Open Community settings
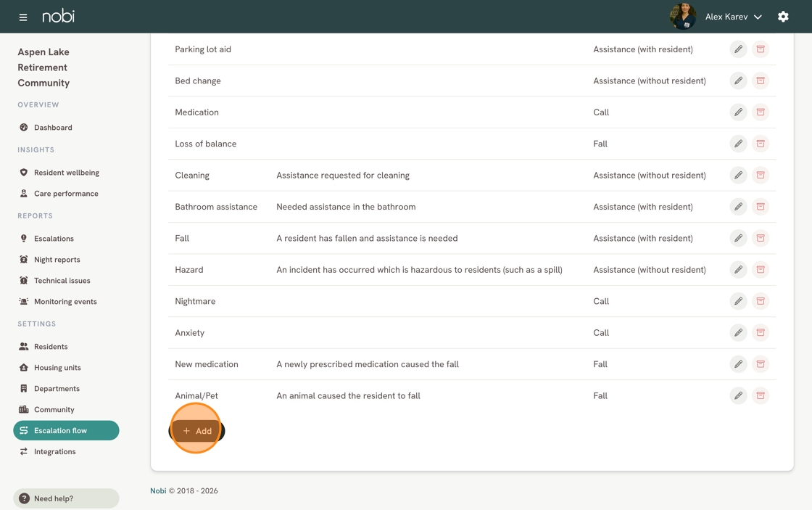Viewport: 812px width, 510px height. (66, 409)
